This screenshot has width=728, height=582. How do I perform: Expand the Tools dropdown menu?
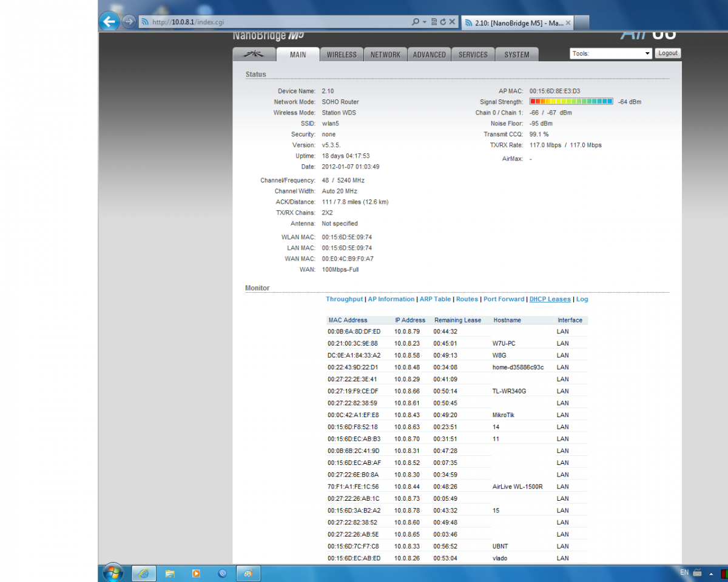(x=610, y=53)
